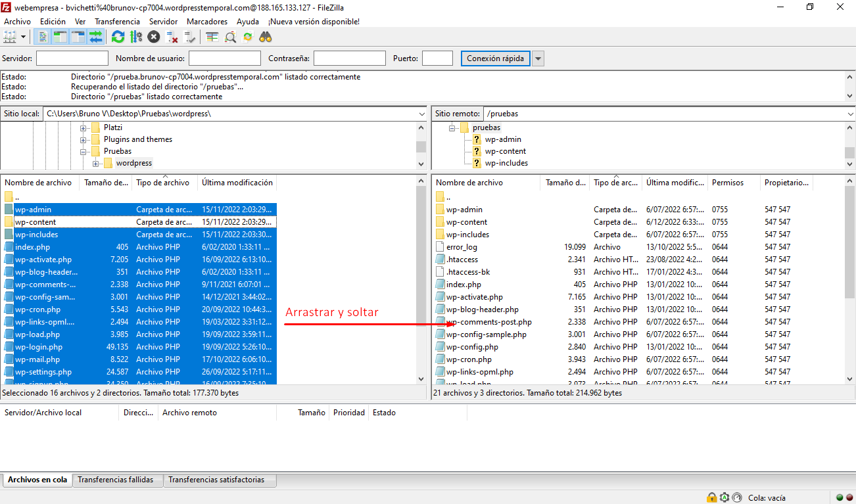Expand wordpress folder in local tree

point(95,163)
